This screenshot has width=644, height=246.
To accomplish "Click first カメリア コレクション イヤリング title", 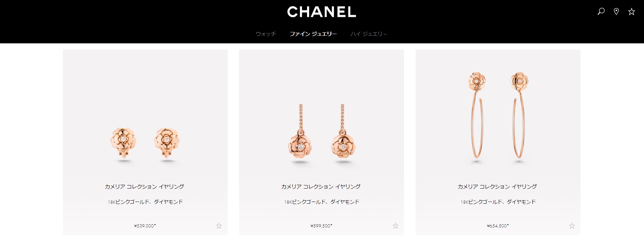I will tap(145, 186).
